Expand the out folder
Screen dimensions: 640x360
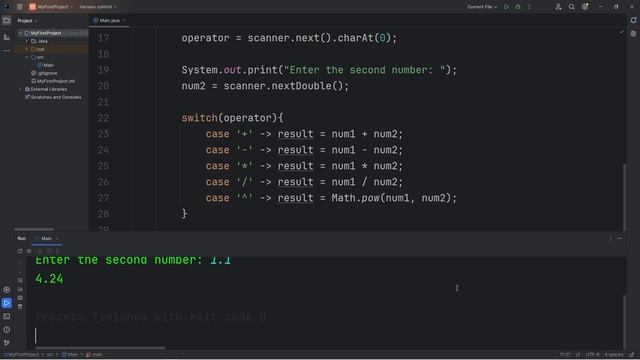[27, 49]
